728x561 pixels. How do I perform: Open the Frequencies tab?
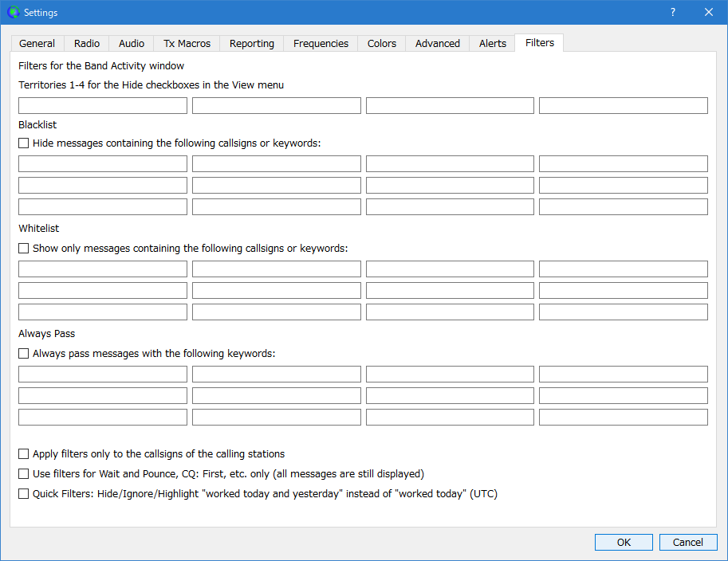[x=321, y=44]
